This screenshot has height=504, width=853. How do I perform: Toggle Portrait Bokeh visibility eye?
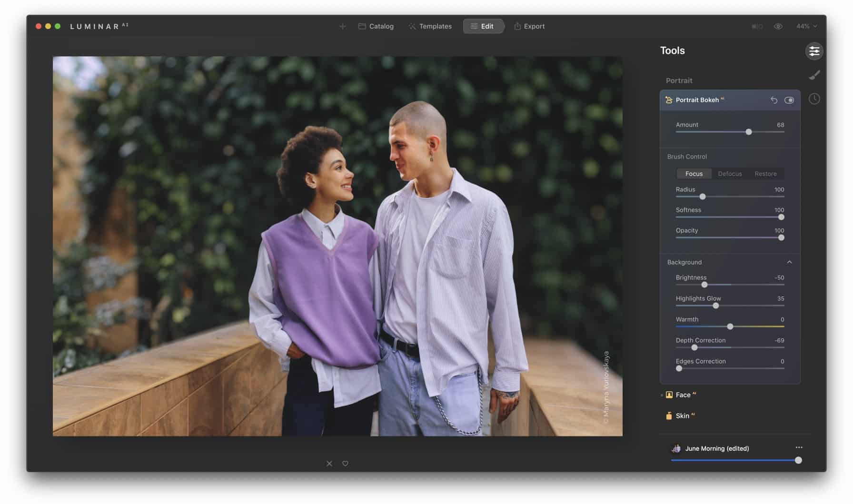tap(789, 100)
